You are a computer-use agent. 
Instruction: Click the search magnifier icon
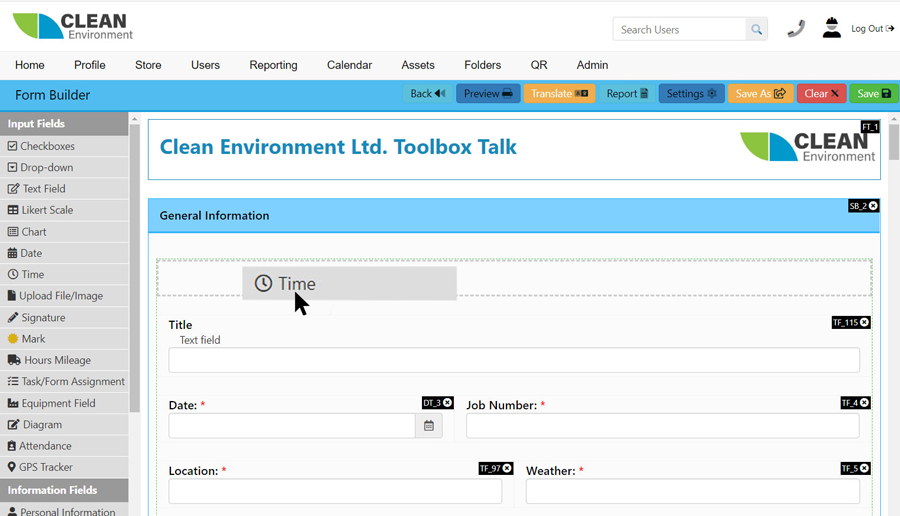pyautogui.click(x=757, y=29)
